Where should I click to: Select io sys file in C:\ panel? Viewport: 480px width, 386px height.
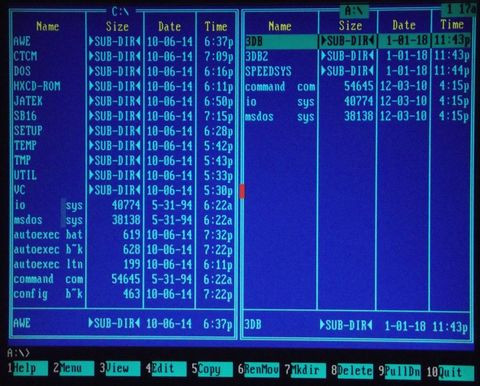click(123, 205)
